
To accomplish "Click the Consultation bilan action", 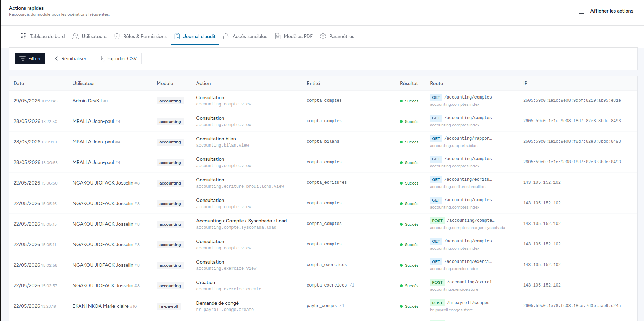I will [x=216, y=139].
